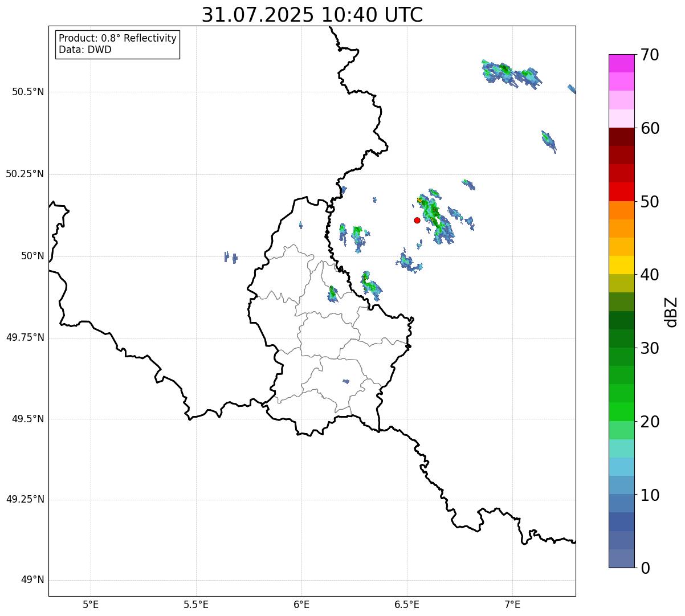Image resolution: width=685 pixels, height=616 pixels.
Task: Click the longitude label 6°E
Action: 301,604
